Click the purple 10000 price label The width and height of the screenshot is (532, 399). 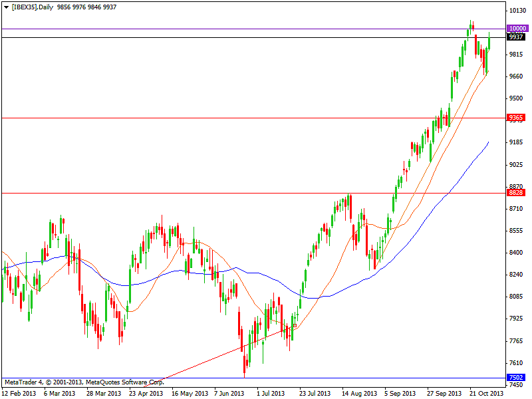pyautogui.click(x=517, y=29)
